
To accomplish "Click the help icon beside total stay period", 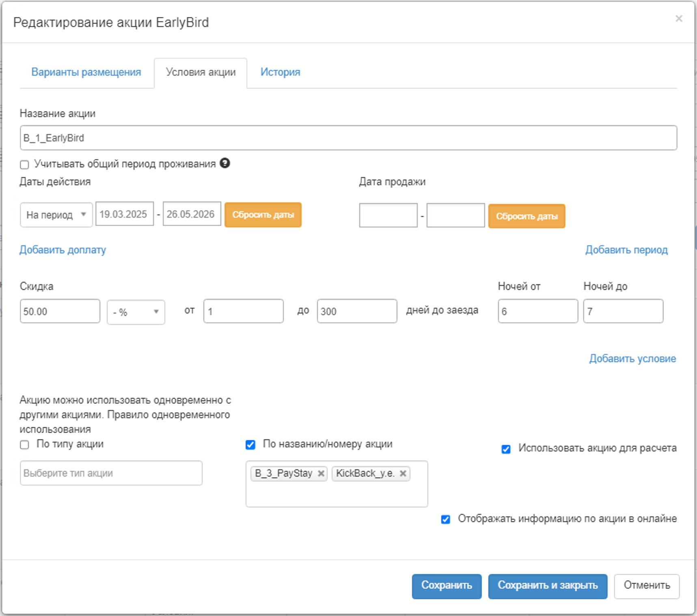I will (x=225, y=163).
